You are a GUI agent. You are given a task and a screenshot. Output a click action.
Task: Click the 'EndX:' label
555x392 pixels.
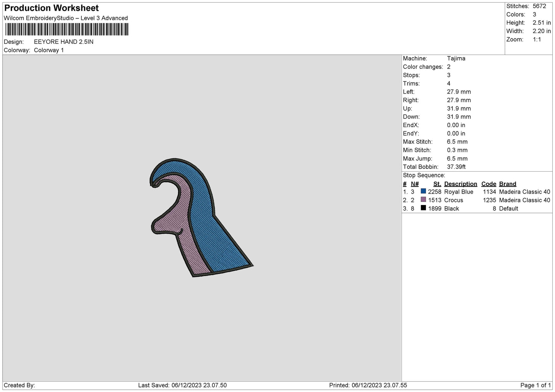point(411,125)
